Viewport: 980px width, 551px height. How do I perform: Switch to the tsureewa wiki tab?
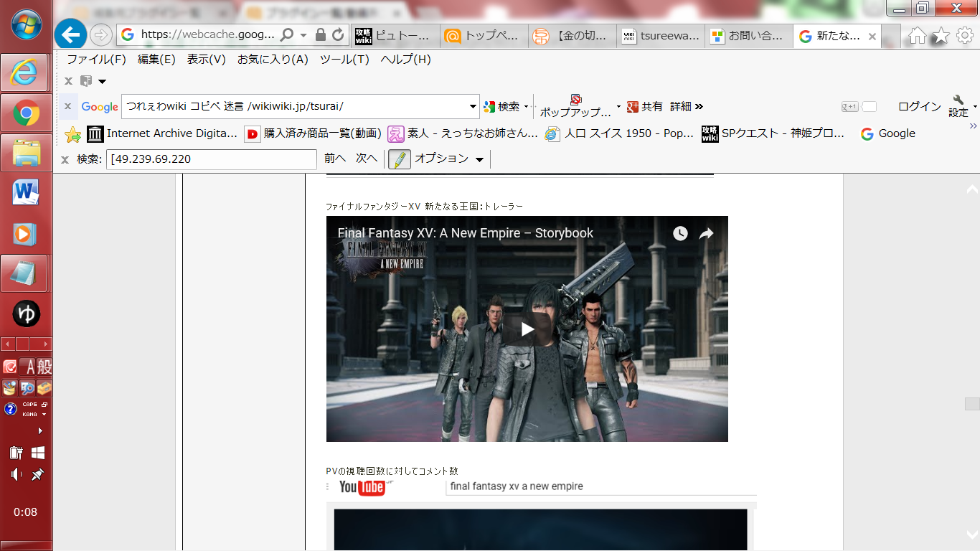tap(660, 36)
